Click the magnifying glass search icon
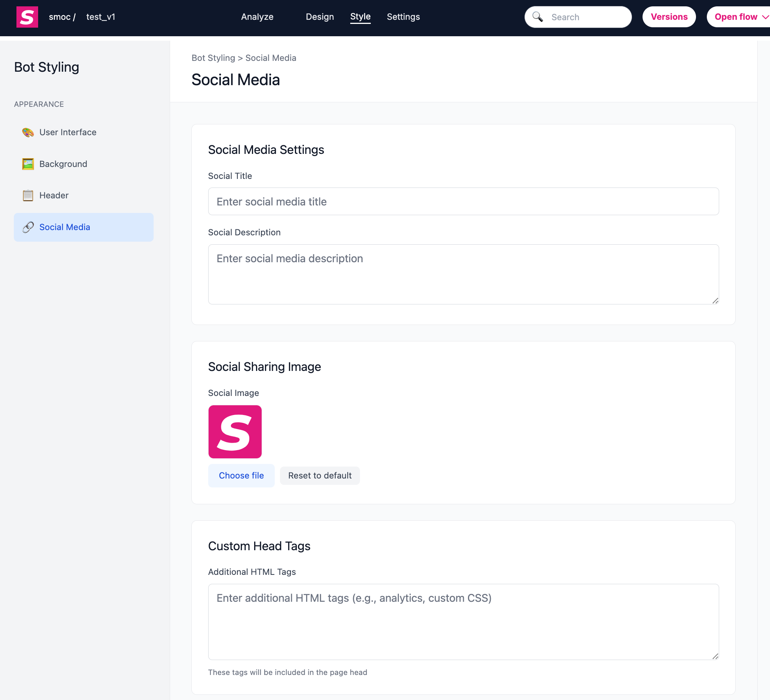Image resolution: width=770 pixels, height=700 pixels. [538, 17]
